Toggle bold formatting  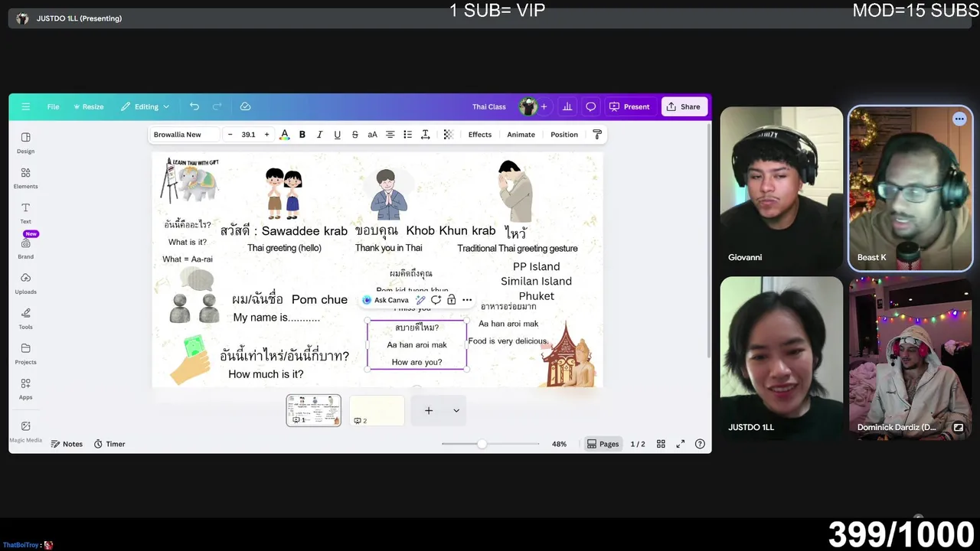click(x=302, y=135)
